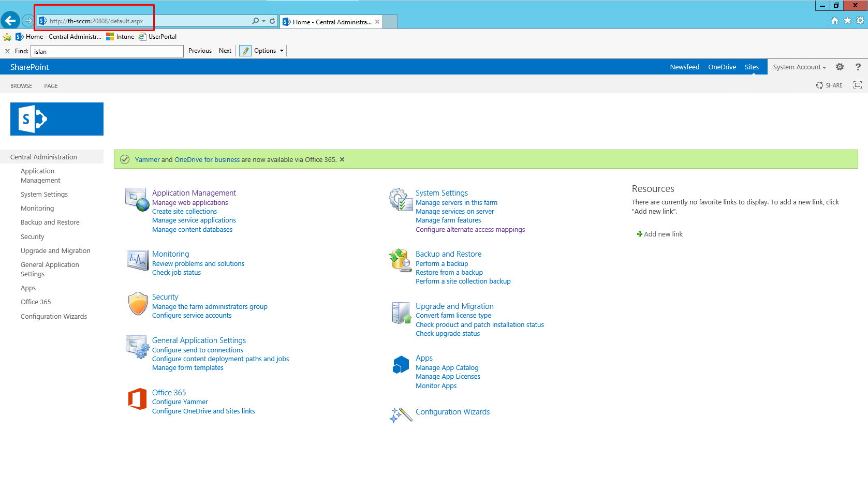Open the browser Tools gear icon
The image size is (868, 490).
860,21
